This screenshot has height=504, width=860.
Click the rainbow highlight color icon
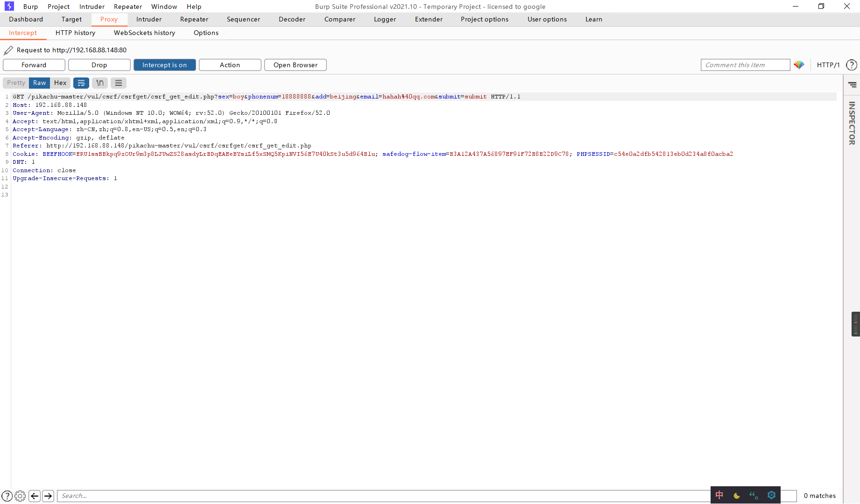(x=799, y=65)
